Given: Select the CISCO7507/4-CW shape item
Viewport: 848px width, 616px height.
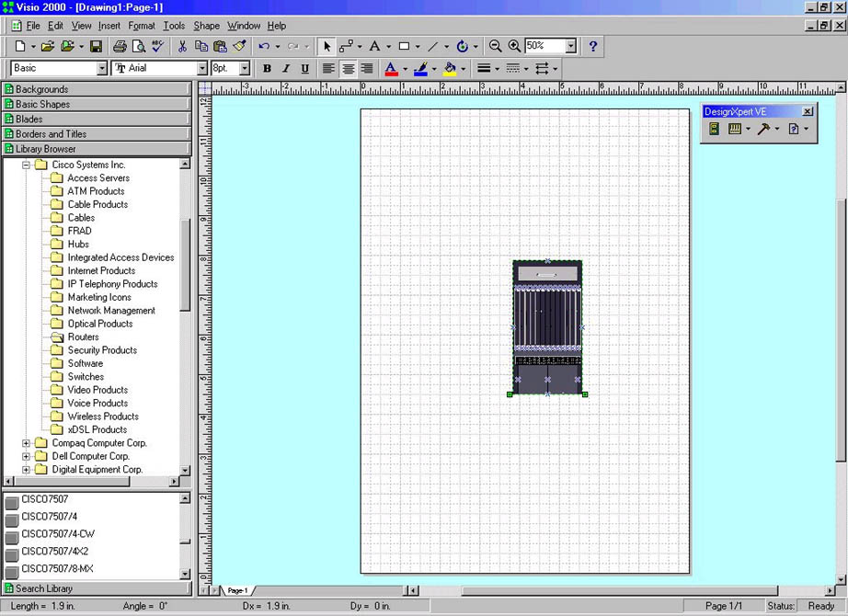Looking at the screenshot, I should (x=58, y=534).
